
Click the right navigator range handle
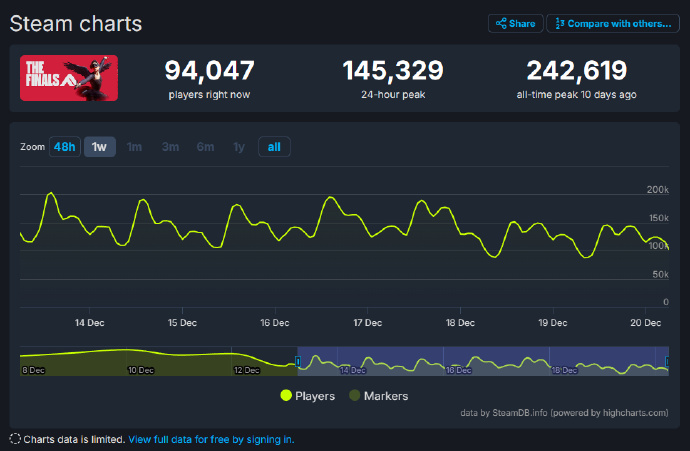pyautogui.click(x=667, y=361)
